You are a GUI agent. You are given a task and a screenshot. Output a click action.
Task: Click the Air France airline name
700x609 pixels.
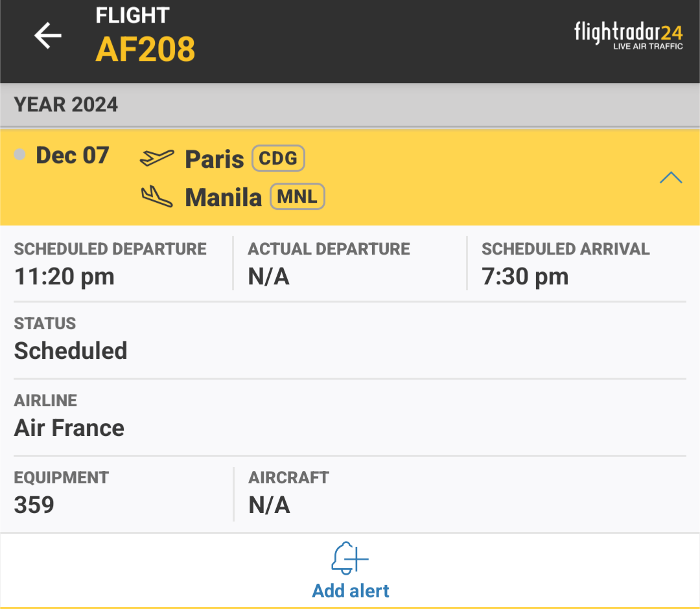point(69,428)
